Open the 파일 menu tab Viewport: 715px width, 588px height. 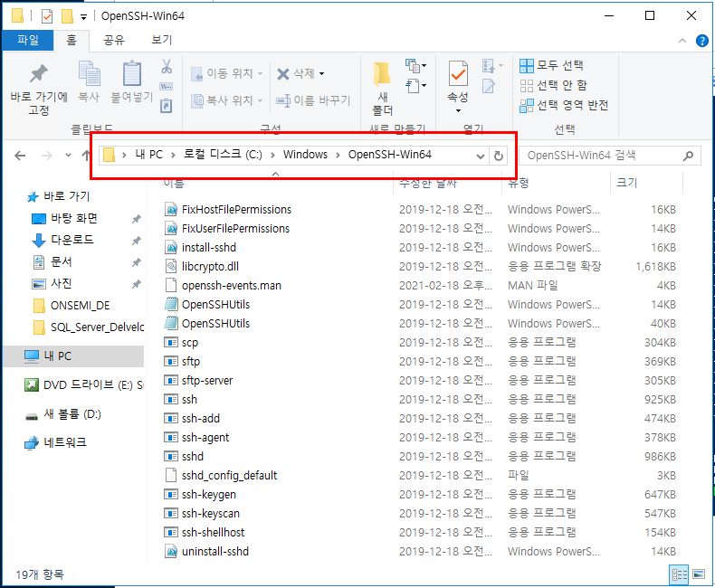point(28,40)
